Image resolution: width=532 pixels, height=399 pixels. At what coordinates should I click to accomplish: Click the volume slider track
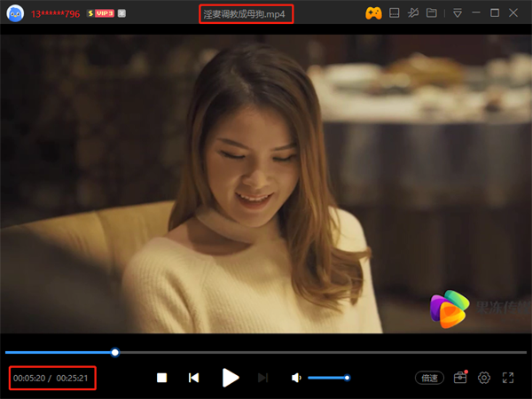(327, 378)
